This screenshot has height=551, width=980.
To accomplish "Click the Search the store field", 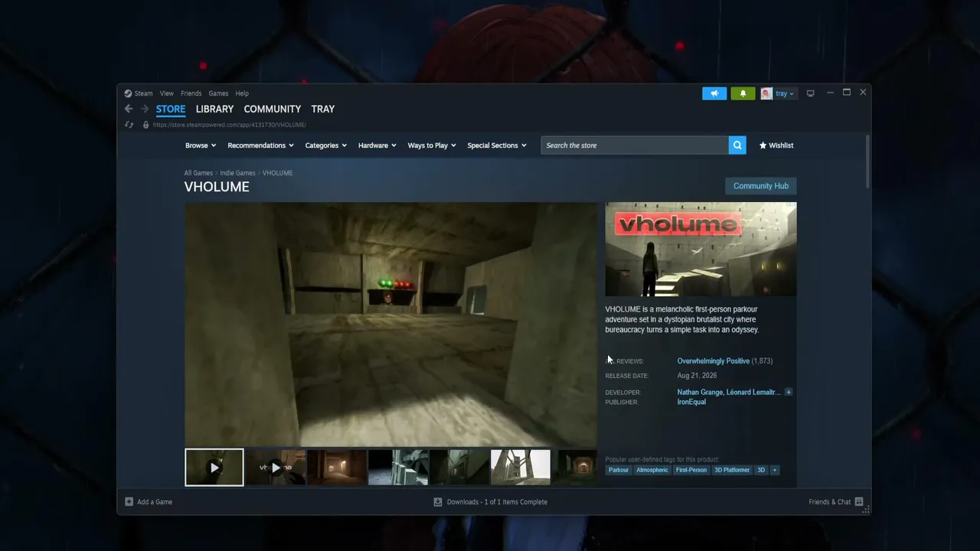I will (x=635, y=145).
